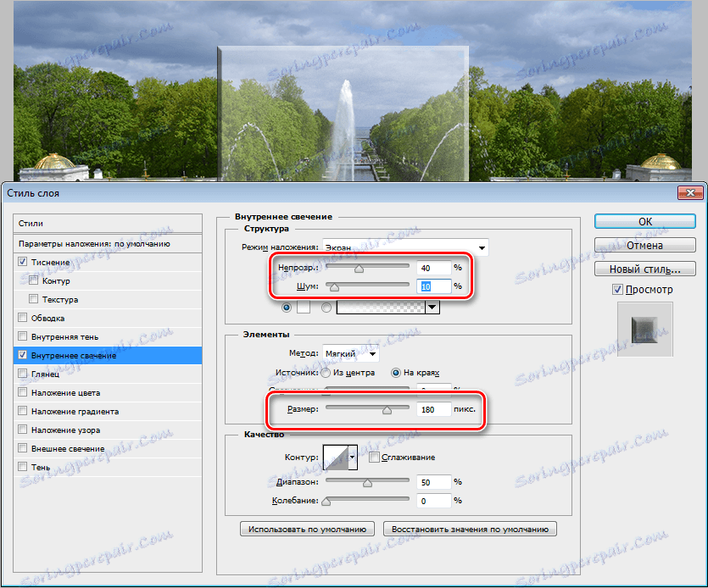The width and height of the screenshot is (708, 588).
Task: Click the gradient preview bar
Action: (381, 308)
